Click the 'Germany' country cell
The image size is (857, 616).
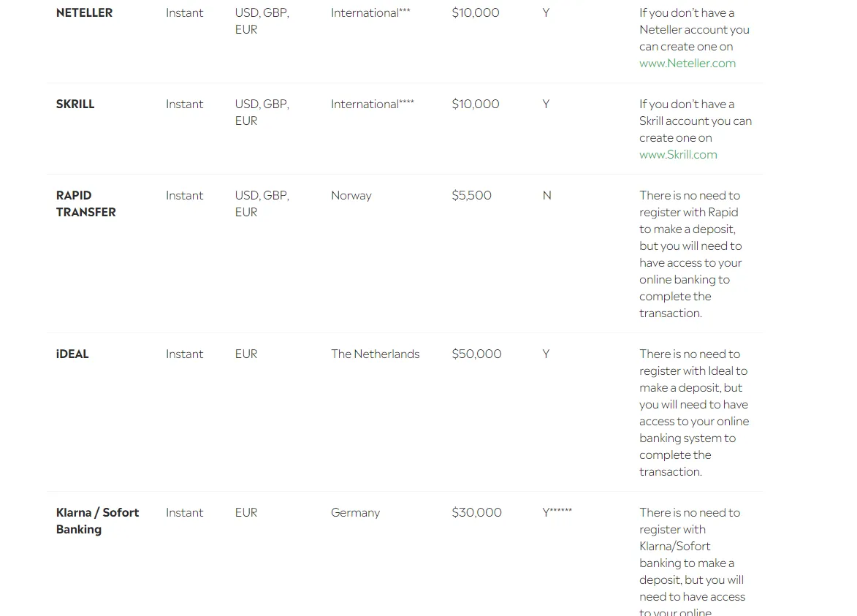pyautogui.click(x=355, y=512)
